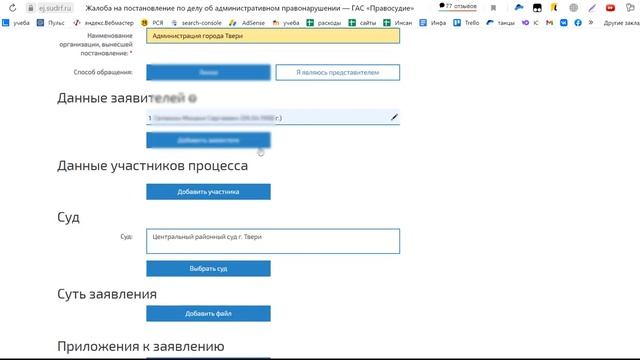
Task: Open the grey globe extension icon
Action: pos(573,7)
